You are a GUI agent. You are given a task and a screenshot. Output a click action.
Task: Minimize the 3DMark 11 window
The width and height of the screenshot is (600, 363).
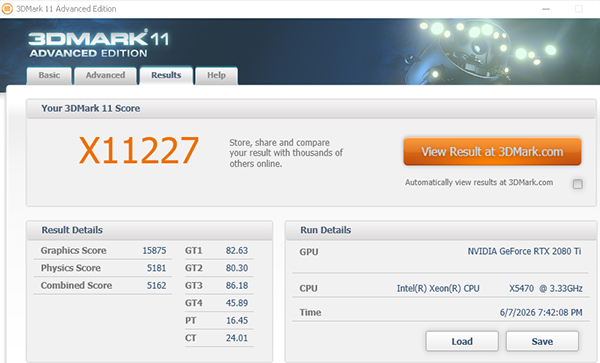546,9
